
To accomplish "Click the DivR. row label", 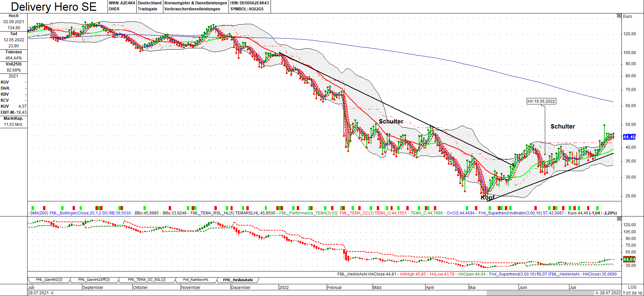I will click(5, 88).
